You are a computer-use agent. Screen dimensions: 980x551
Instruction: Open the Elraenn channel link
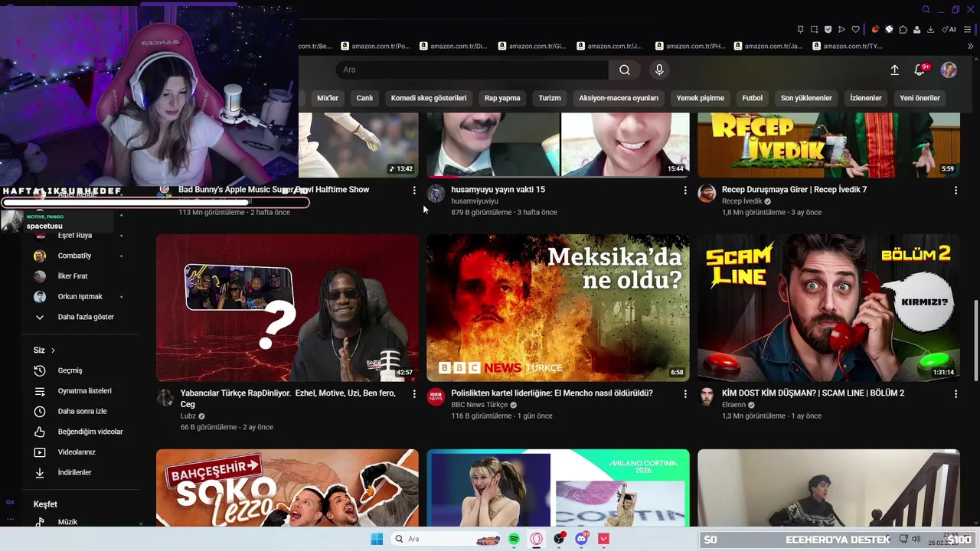pos(733,405)
